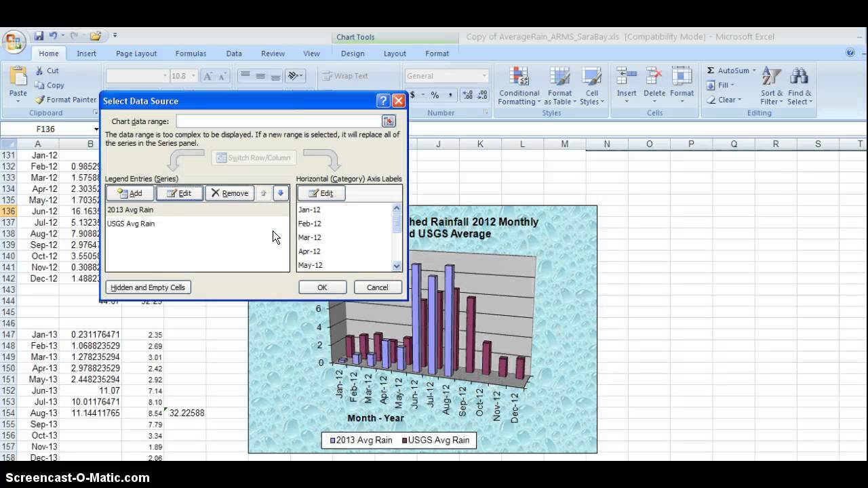Viewport: 868px width, 488px height.
Task: Edit the selected legend series
Action: tap(179, 193)
